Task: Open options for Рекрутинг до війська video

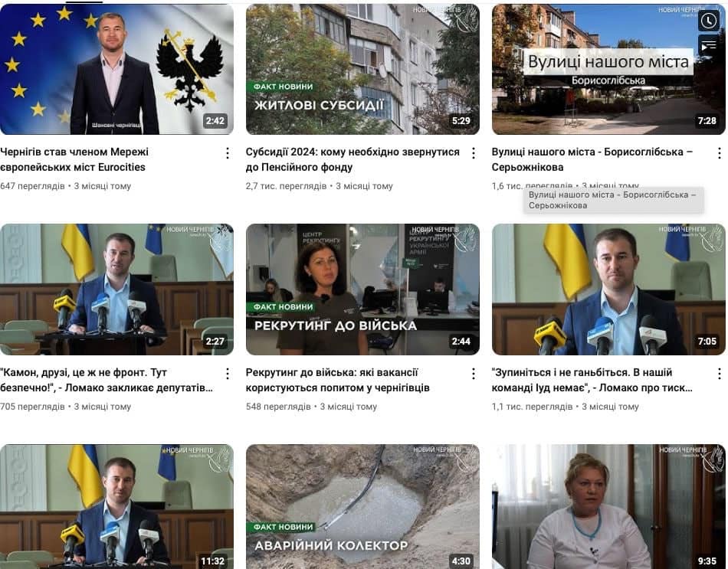Action: click(x=473, y=374)
